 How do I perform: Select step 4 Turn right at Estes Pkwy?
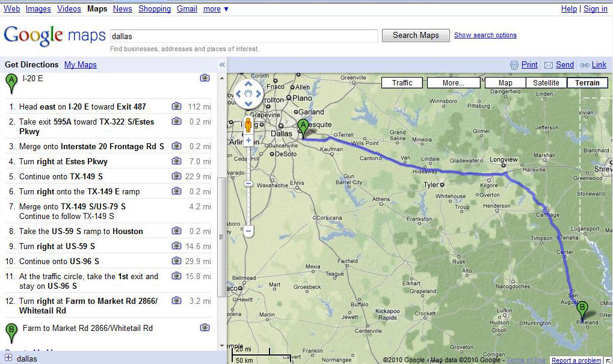(108, 161)
